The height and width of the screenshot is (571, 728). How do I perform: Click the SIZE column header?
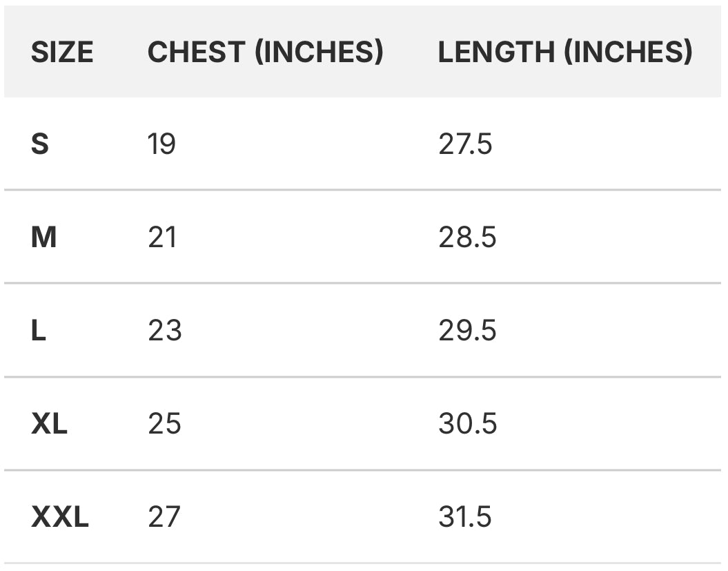tap(61, 52)
